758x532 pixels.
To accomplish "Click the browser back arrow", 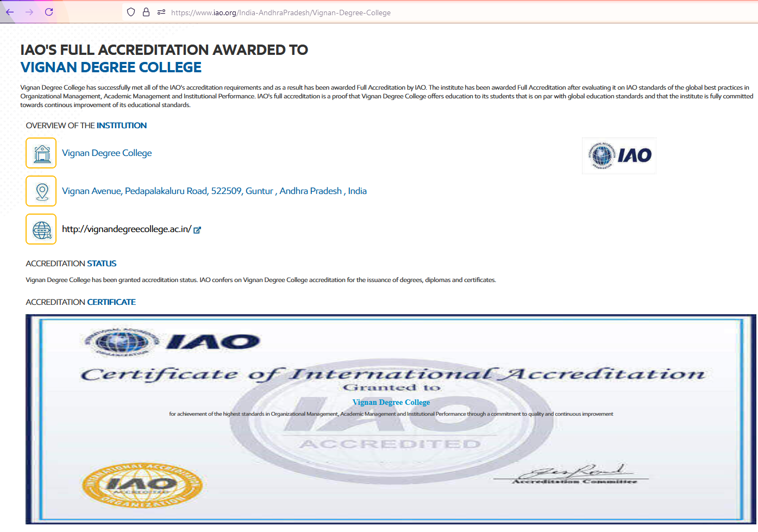I will point(10,12).
